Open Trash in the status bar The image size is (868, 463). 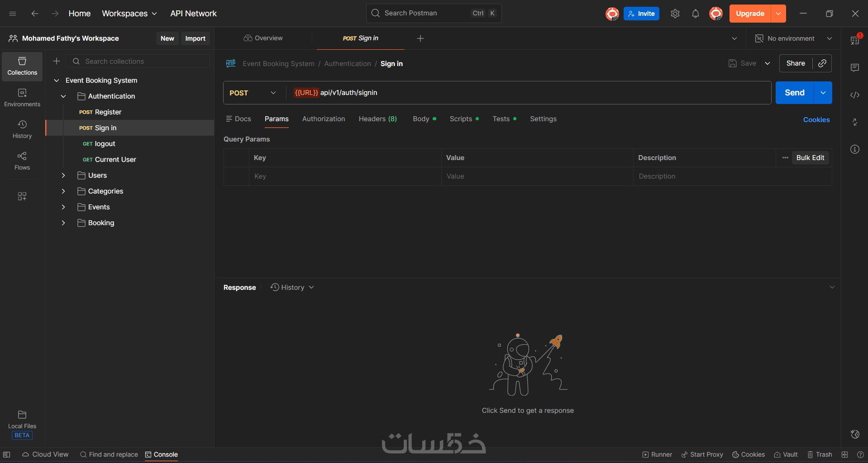point(820,454)
